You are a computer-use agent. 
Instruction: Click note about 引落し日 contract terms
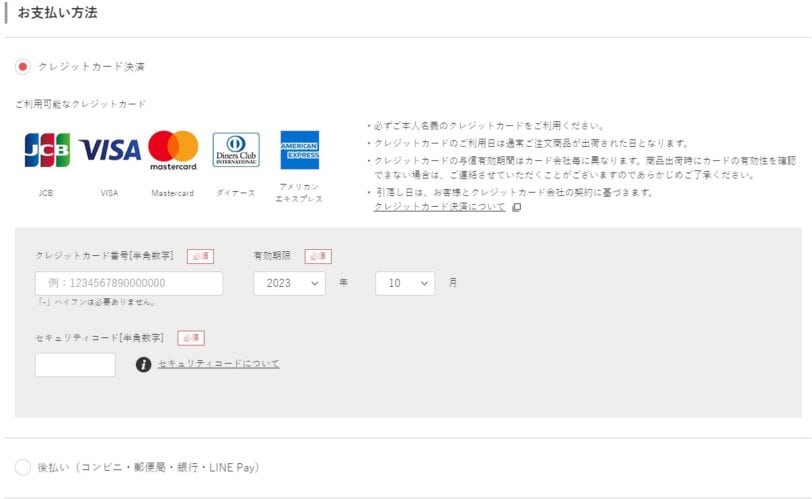511,193
